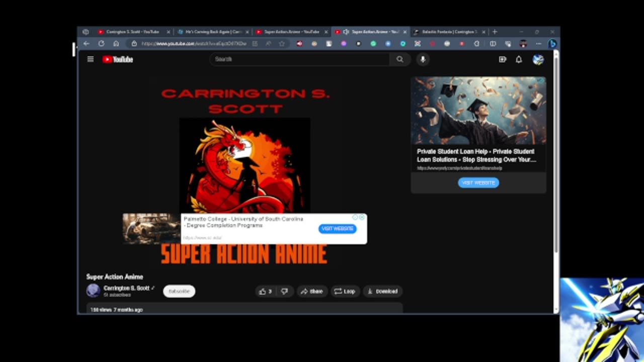Screen dimensions: 644x362
Task: Open the Bing Copilot sidebar icon
Action: coord(552,44)
